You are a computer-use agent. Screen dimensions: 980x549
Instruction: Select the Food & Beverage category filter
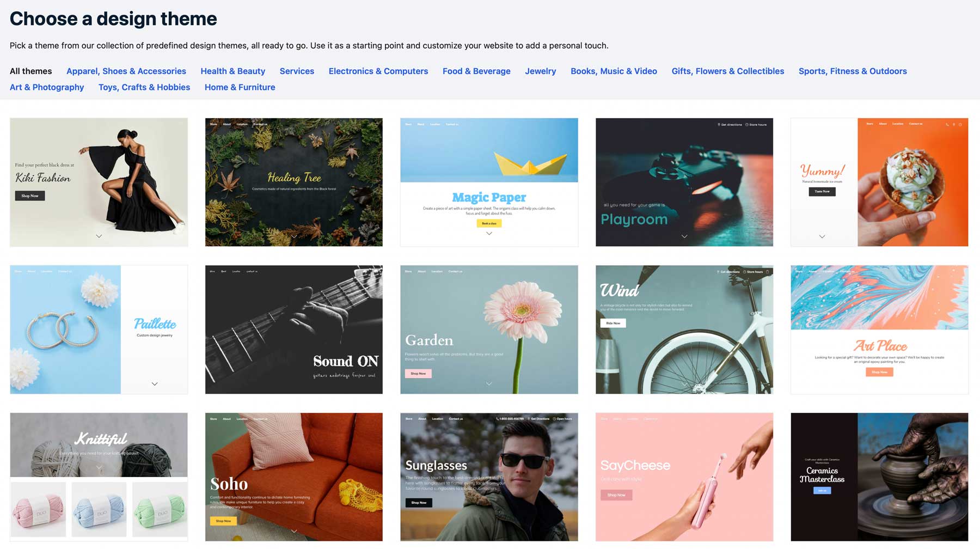476,71
